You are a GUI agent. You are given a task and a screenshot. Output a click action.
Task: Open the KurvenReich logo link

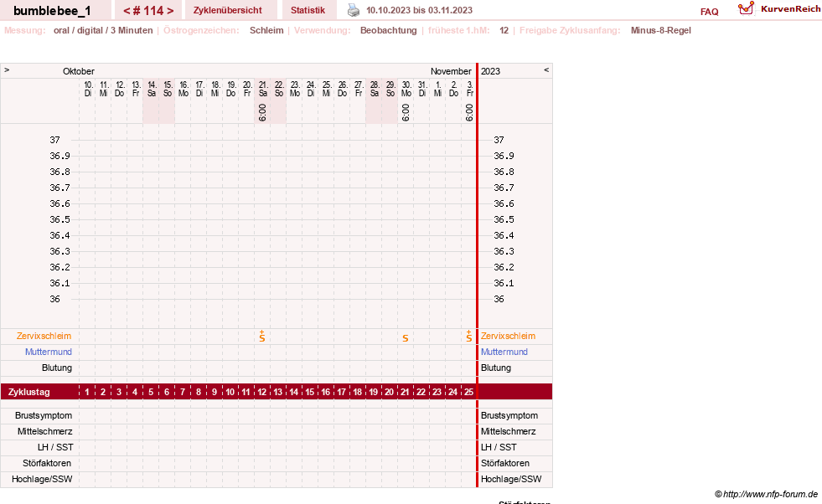click(779, 8)
